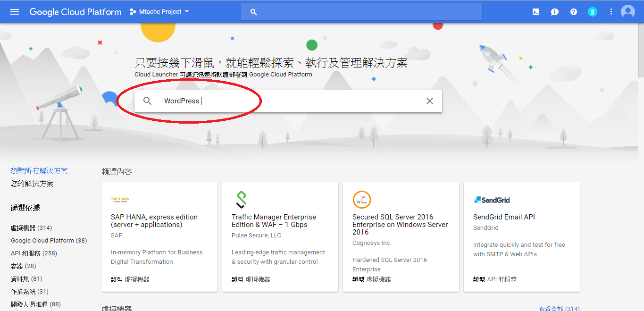Open the hamburger navigation menu
Viewport: 644px width, 311px height.
click(x=15, y=12)
